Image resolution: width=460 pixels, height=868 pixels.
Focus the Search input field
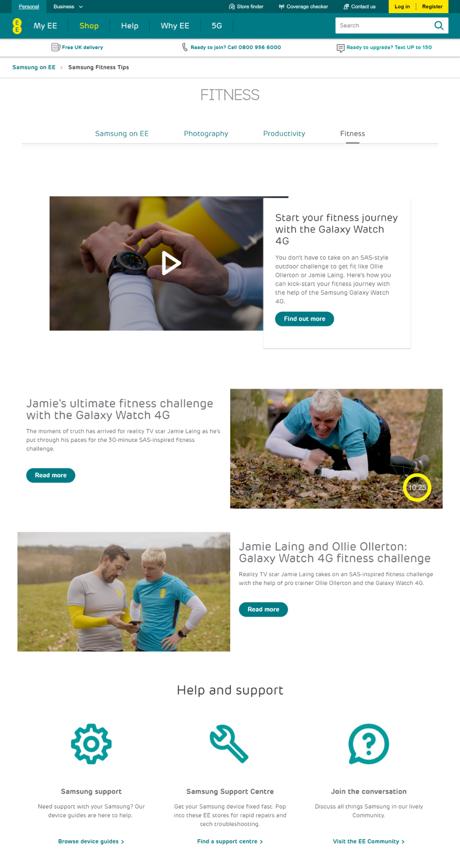click(x=384, y=25)
